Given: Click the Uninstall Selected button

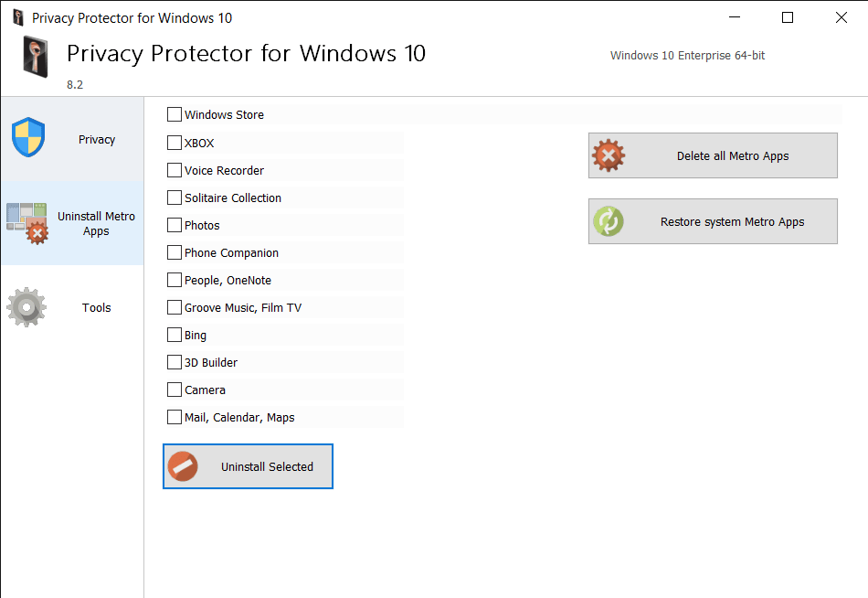Looking at the screenshot, I should [248, 466].
